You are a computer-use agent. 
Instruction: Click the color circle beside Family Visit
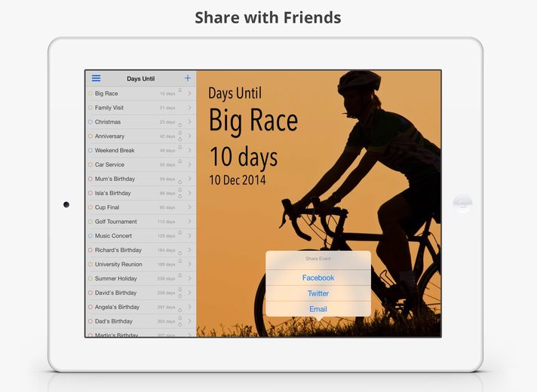point(91,108)
